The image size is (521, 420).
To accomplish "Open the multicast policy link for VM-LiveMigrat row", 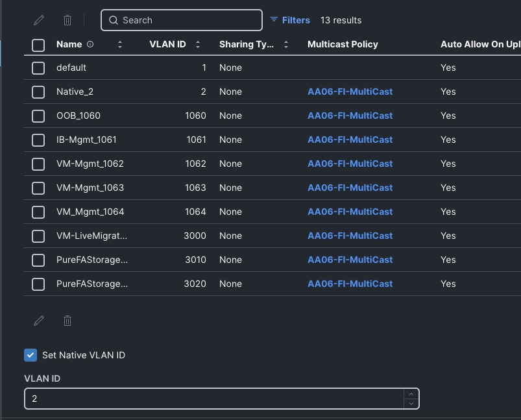I will pos(350,236).
